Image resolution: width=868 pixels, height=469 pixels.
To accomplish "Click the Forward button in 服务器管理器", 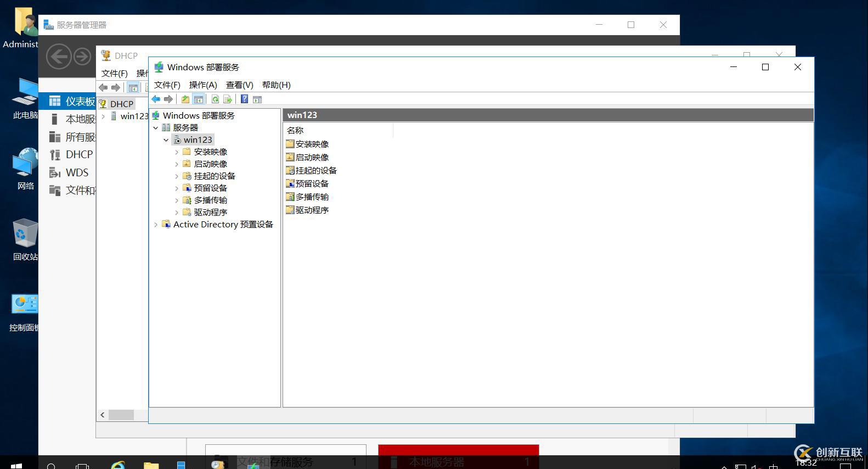I will [x=82, y=57].
